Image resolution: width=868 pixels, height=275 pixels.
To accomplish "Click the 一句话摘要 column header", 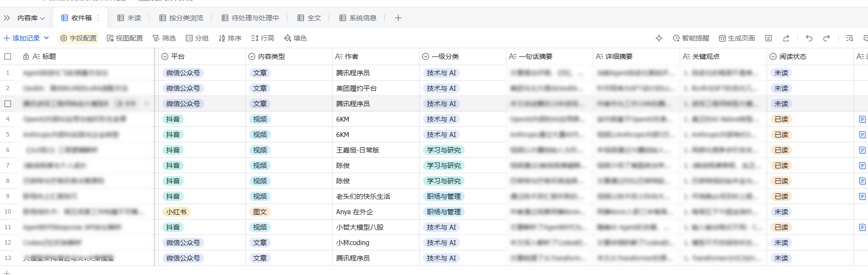I will 549,56.
